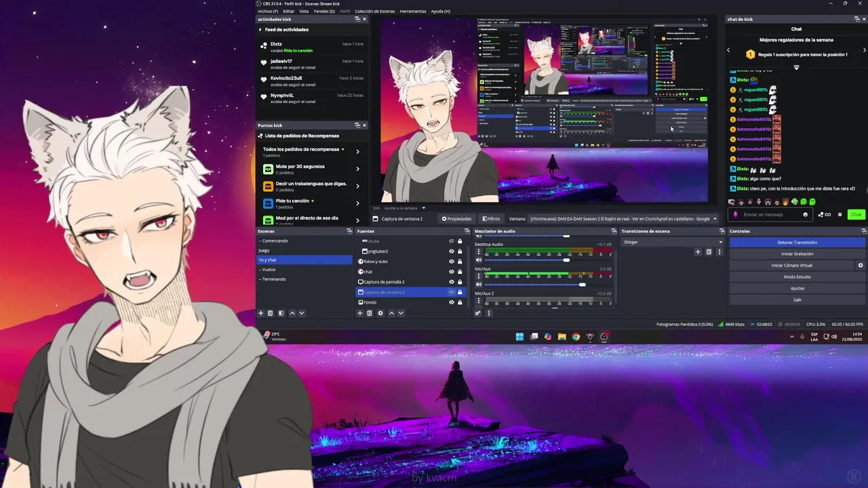Remove scene transition trash icon
The image size is (868, 488).
pyautogui.click(x=709, y=252)
